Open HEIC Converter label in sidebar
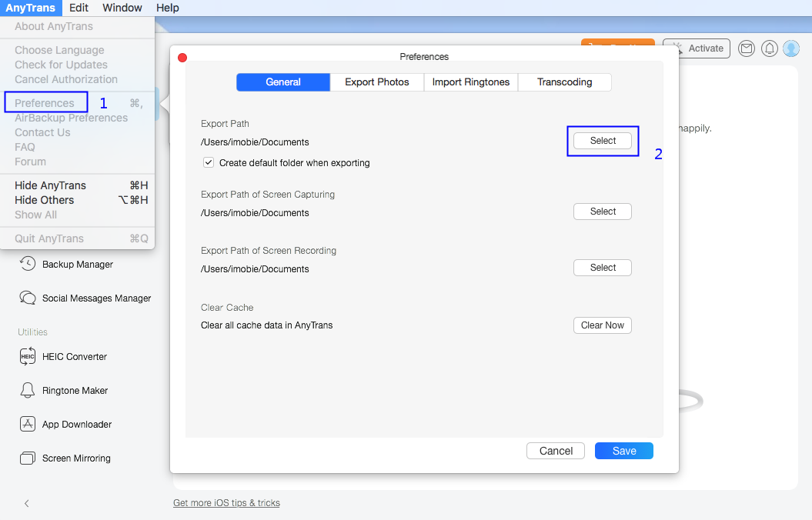This screenshot has width=812, height=520. (75, 356)
